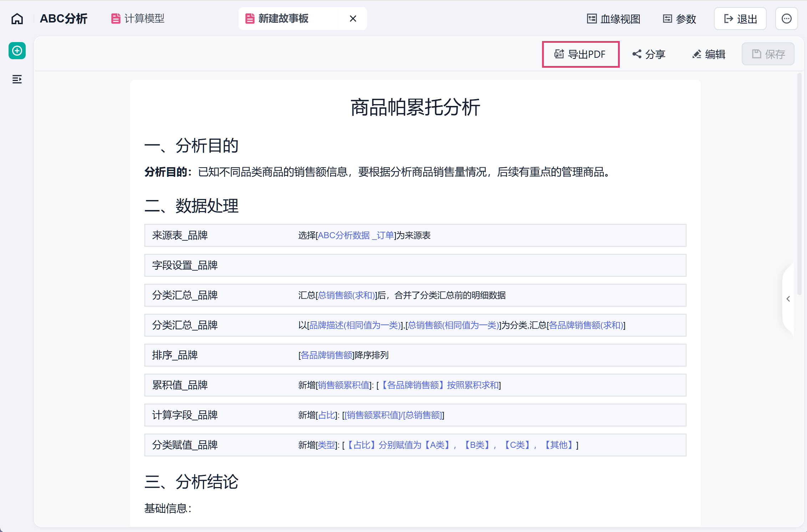807x532 pixels.
Task: Click the 保存 save button
Action: [x=768, y=54]
